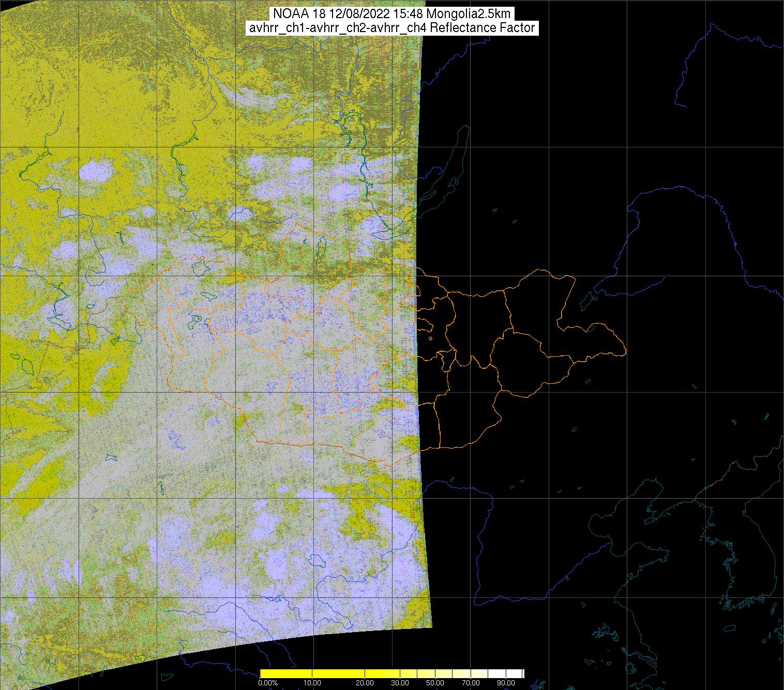Click the 20.00 tick label on the legend
This screenshot has height=690, width=784.
coord(365,683)
